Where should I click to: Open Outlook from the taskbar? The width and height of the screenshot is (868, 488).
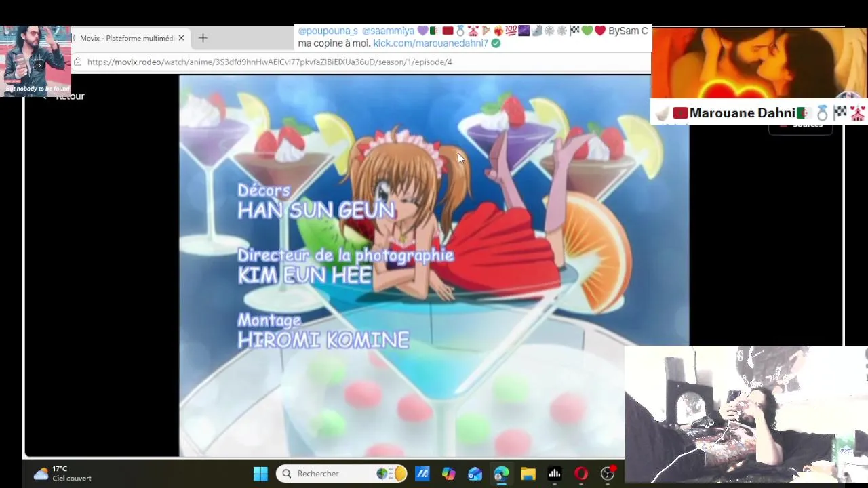click(475, 474)
